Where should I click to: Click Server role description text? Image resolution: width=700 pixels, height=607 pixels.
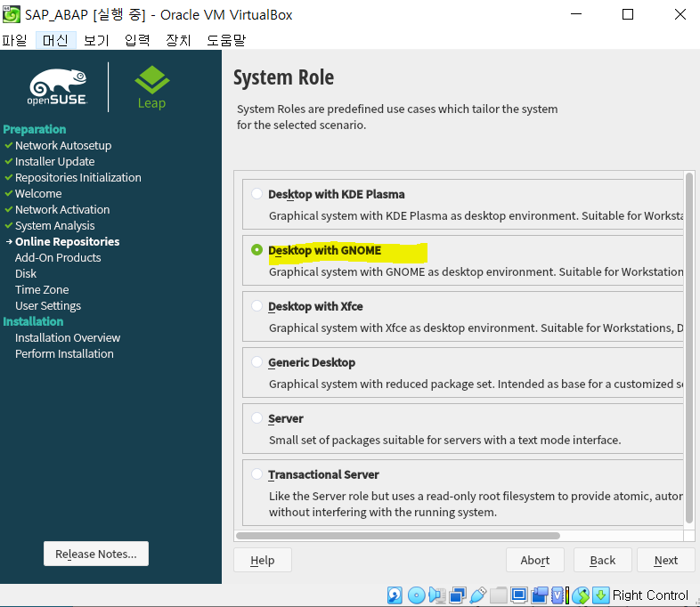pos(444,441)
